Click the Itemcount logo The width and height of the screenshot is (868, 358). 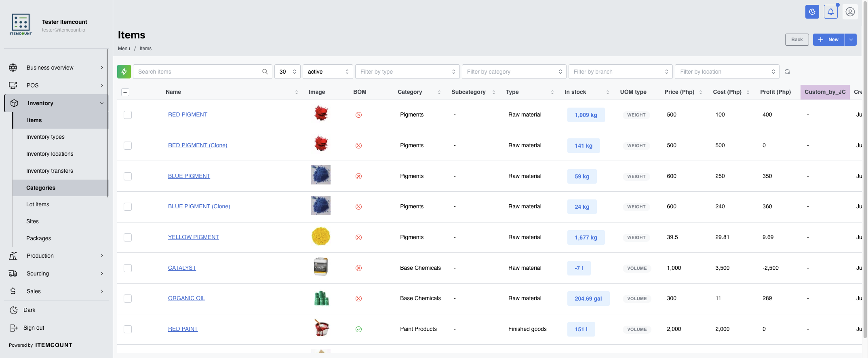(x=21, y=24)
